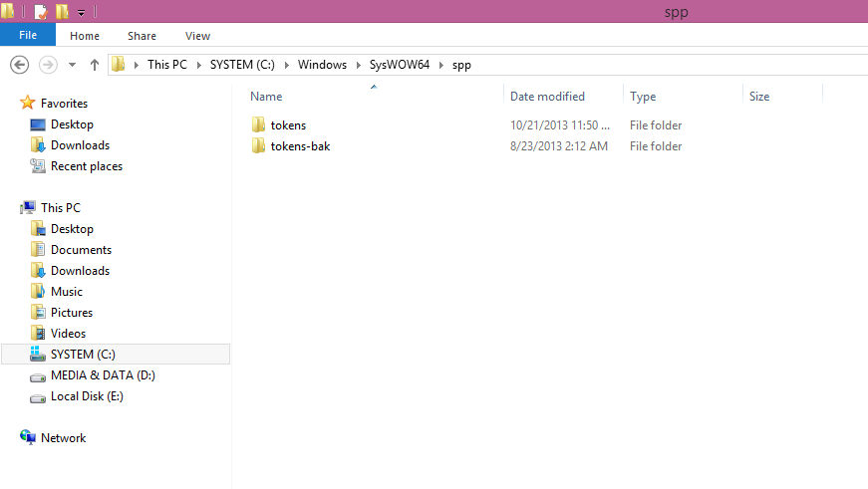Expand the chevron after SYSTEM (C:) breadcrumb
This screenshot has width=868, height=489.
pos(287,65)
